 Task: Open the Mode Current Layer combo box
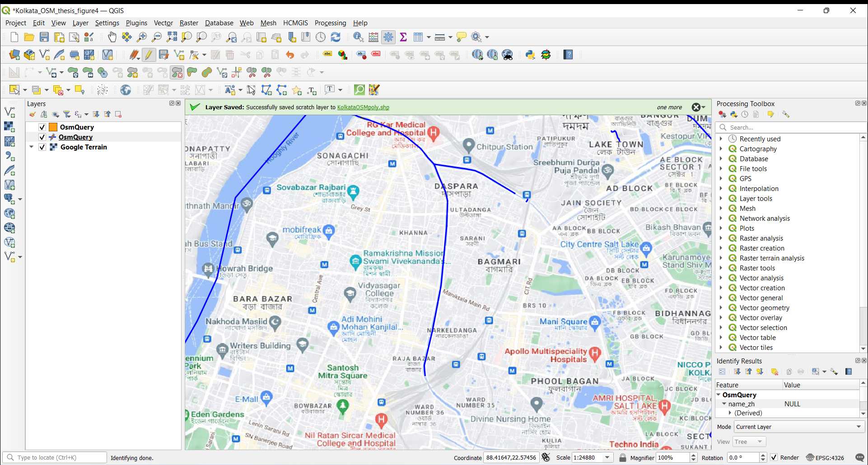tap(799, 427)
